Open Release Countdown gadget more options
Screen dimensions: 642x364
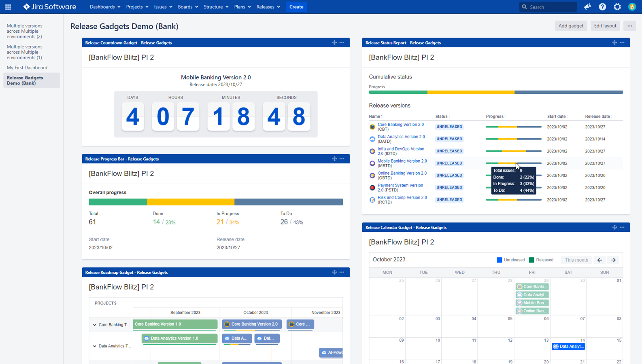(x=342, y=42)
